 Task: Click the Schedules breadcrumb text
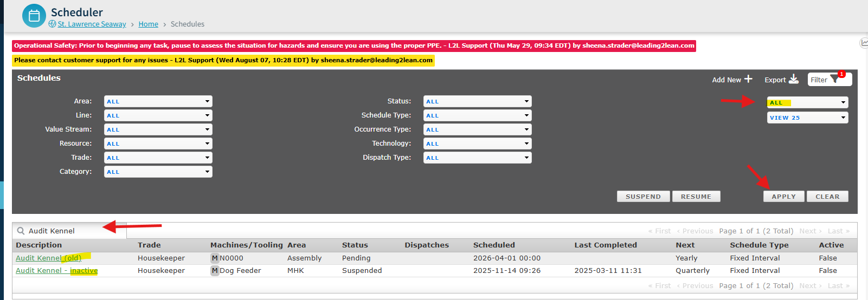188,24
